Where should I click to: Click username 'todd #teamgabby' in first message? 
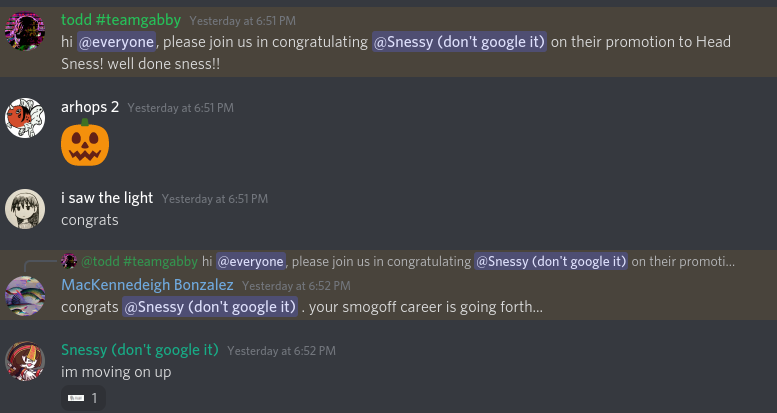[x=120, y=19]
